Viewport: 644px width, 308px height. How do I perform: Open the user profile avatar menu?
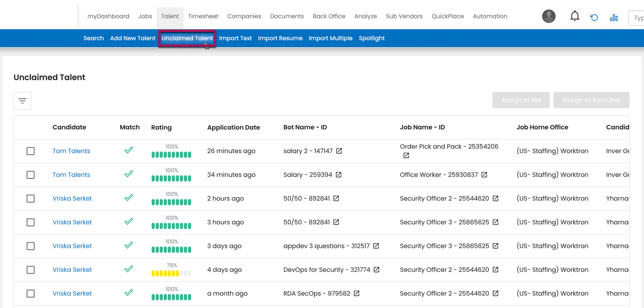coord(548,16)
